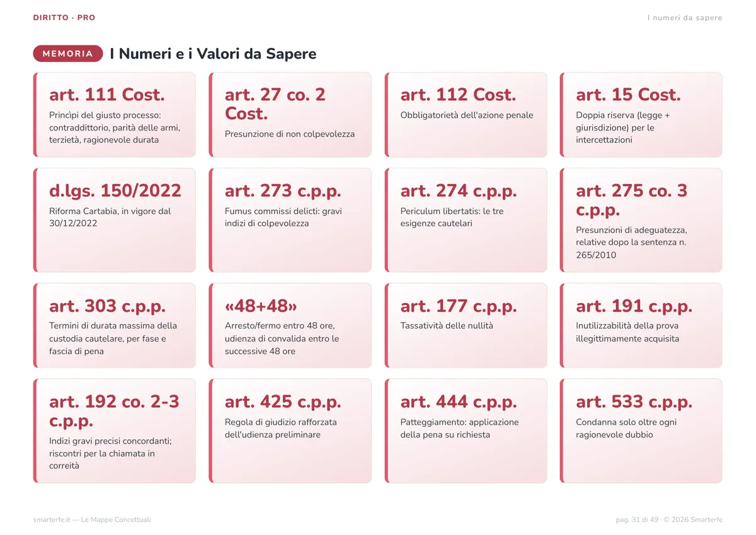
Task: Select the art. 192 co. 2-3 c.p.p. card
Action: point(115,431)
